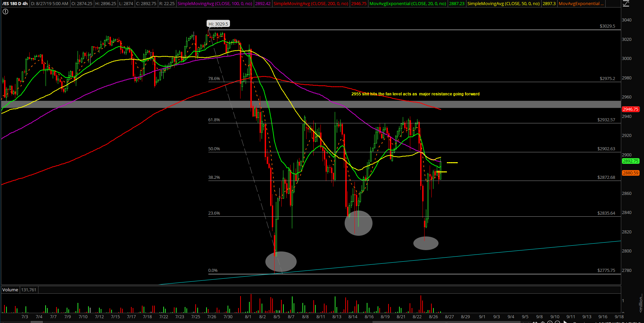Click the alert exclamation icon below the symbol
Viewport: 644px width, 323px height.
5,12
